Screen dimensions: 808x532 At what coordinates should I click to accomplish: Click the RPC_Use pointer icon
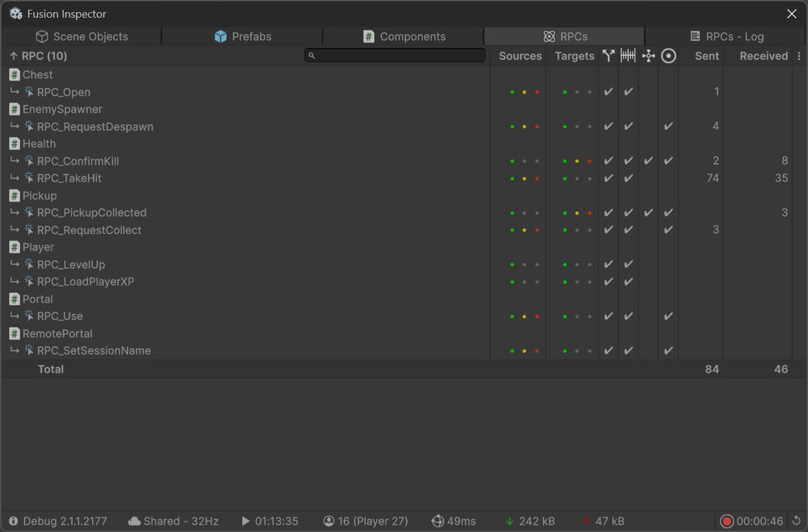(x=29, y=316)
